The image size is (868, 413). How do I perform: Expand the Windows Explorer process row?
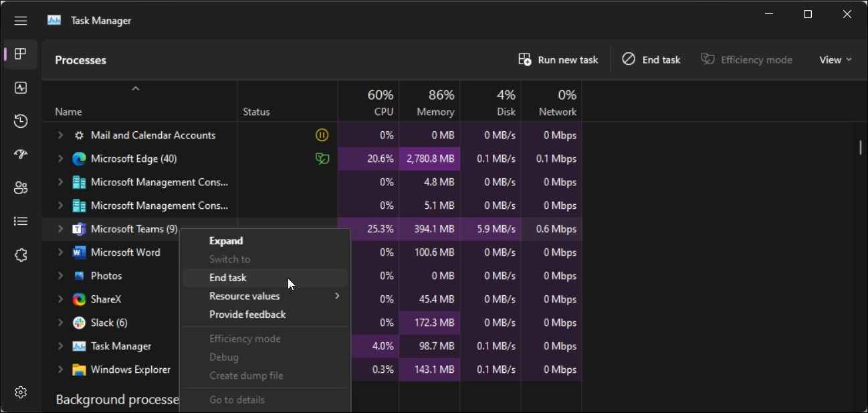coord(60,369)
